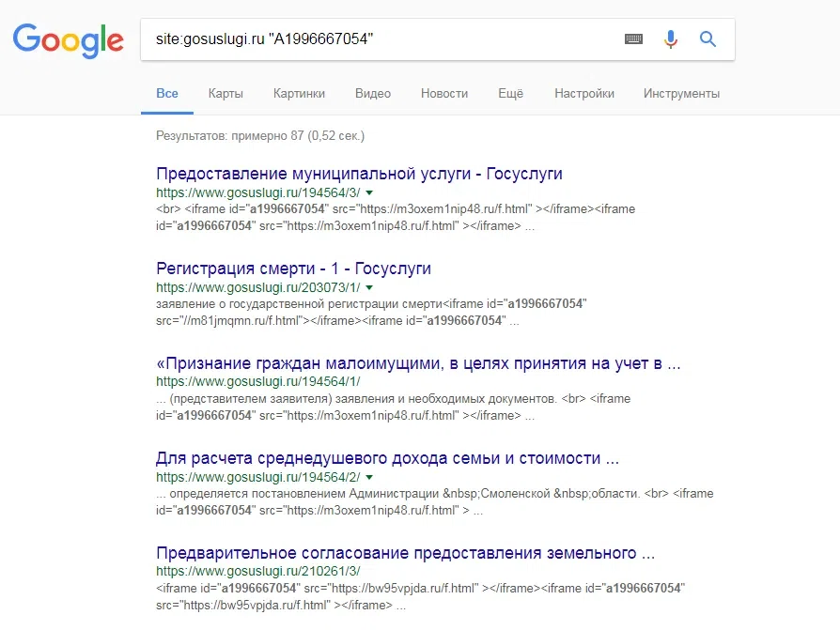Open the Инструменты search tools
840x630 pixels.
pos(681,94)
